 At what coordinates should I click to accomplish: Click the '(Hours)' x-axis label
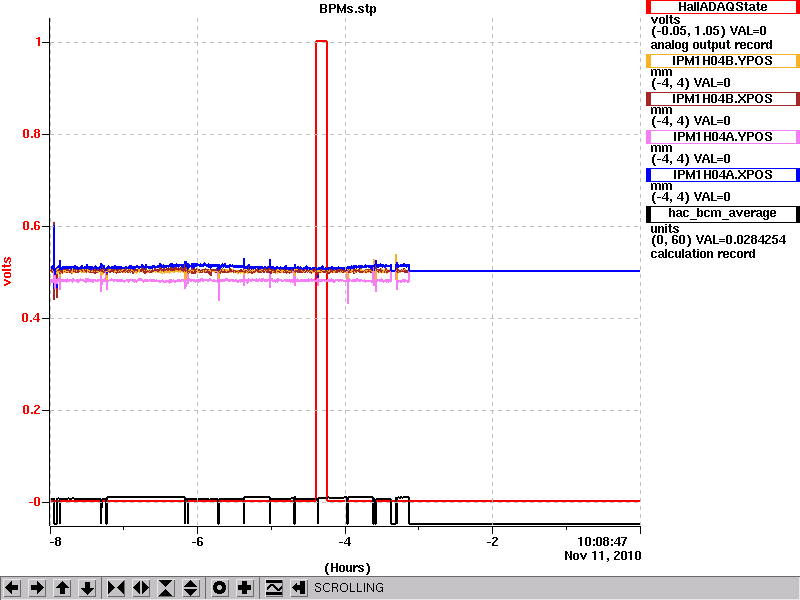tap(347, 567)
